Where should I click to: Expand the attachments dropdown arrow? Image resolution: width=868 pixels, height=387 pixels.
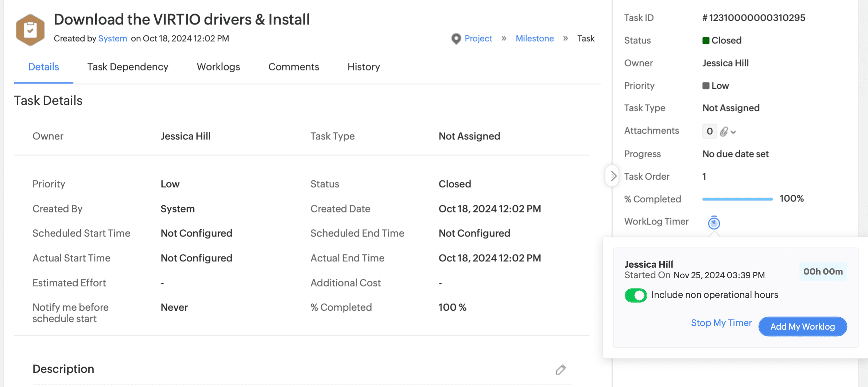point(733,132)
